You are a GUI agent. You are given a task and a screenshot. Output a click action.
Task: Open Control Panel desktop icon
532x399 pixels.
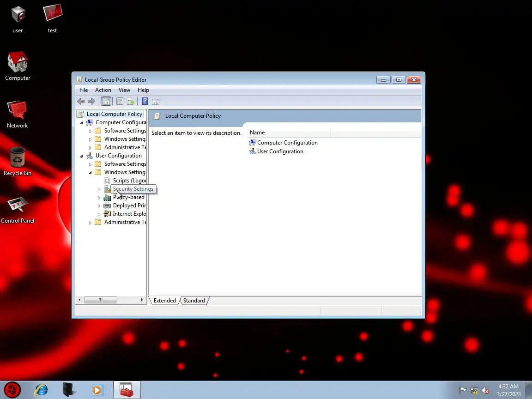pos(18,210)
